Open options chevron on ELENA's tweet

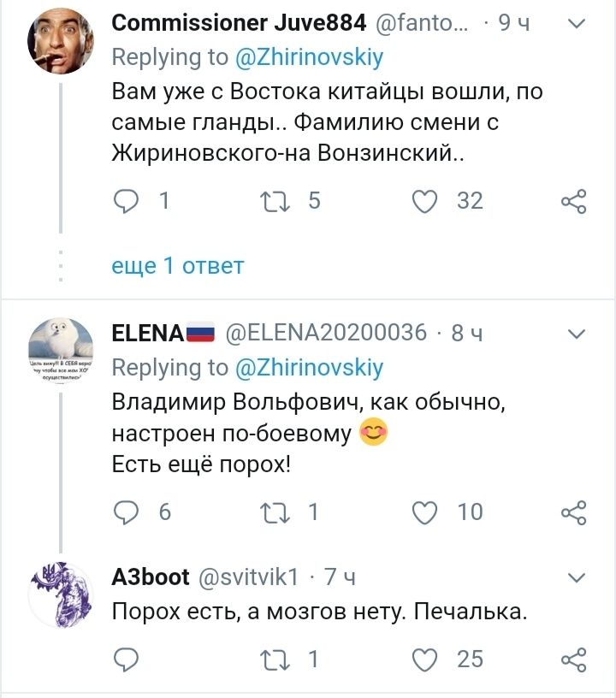click(x=577, y=333)
